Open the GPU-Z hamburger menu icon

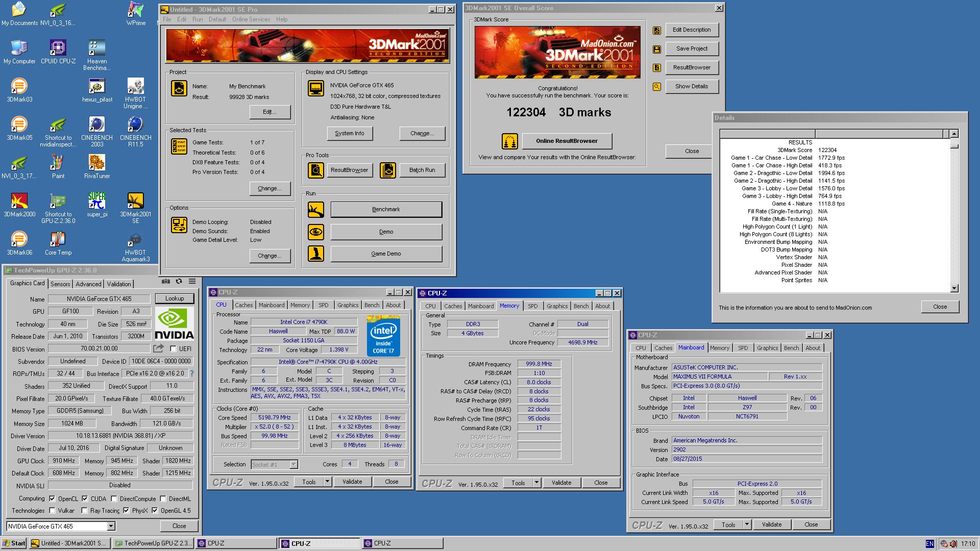[192, 281]
